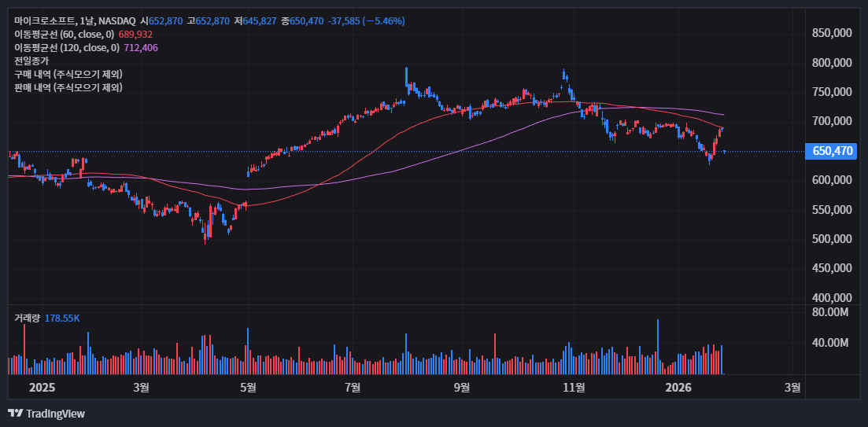Click the 마이크로소프트 symbol title in legend
The height and width of the screenshot is (427, 868).
pos(45,20)
